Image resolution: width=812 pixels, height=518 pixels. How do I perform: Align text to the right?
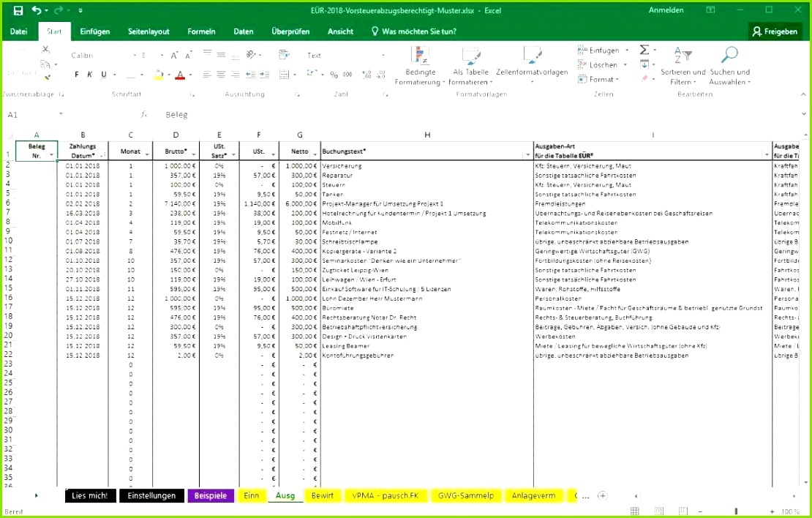235,75
